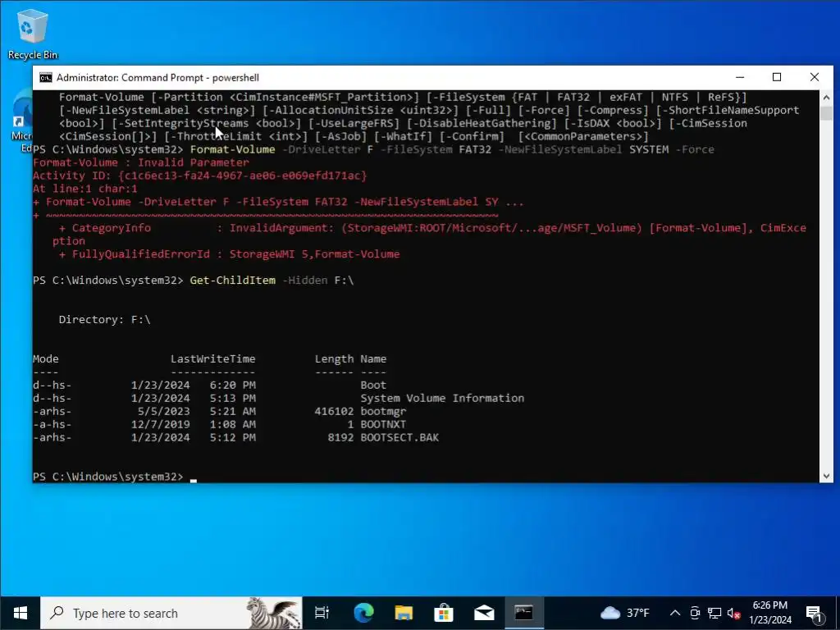
Task: Open the notification center icon
Action: pos(815,613)
